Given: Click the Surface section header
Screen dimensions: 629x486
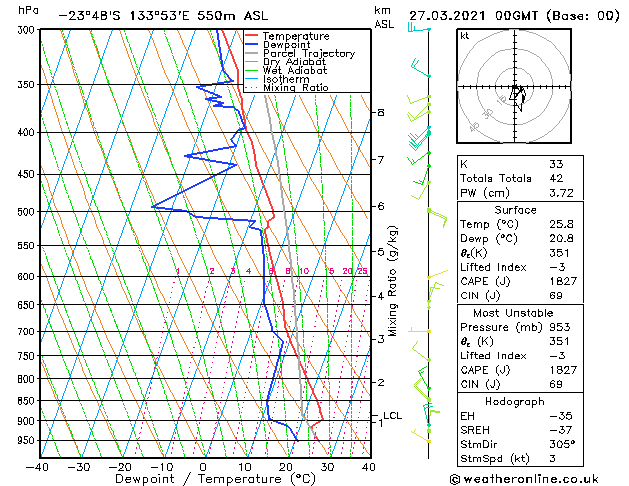Looking at the screenshot, I should pyautogui.click(x=515, y=210).
